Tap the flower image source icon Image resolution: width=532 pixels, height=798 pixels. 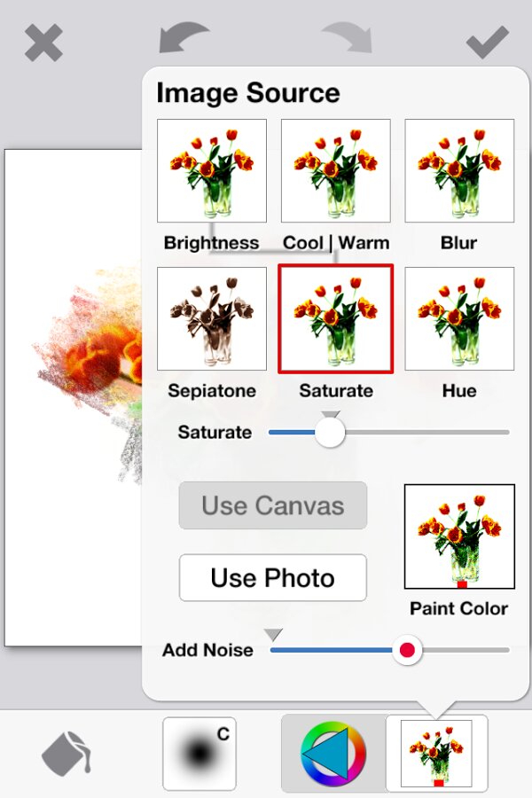click(436, 754)
